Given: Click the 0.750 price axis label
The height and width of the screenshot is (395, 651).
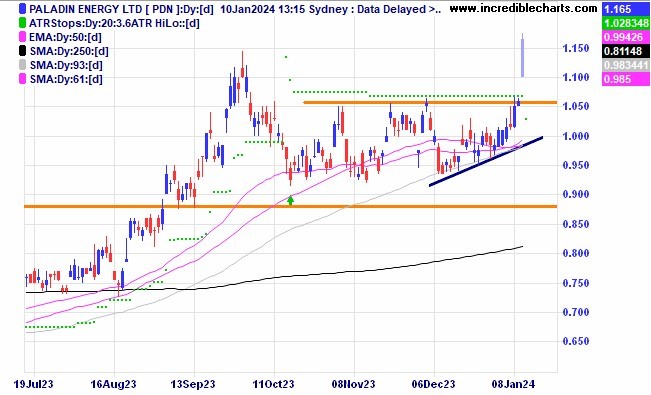Looking at the screenshot, I should coord(576,283).
